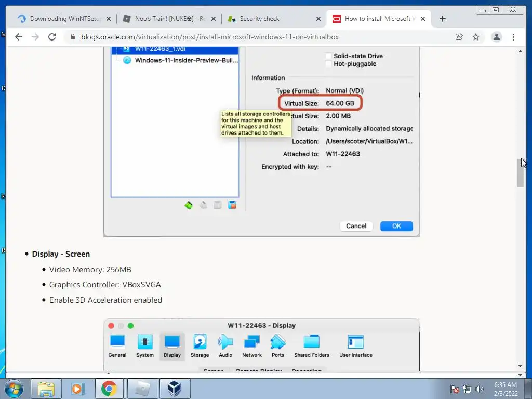
Task: Close the How to install Microsoft tab
Action: (423, 19)
